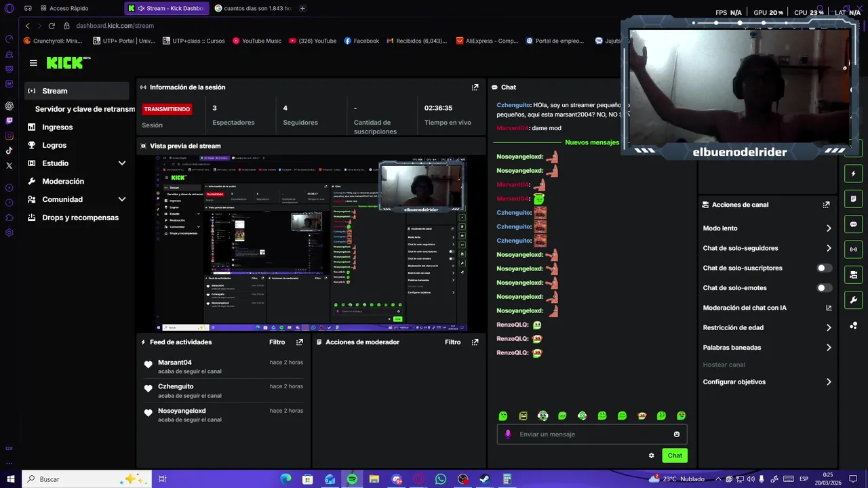Reload the page in browser
868x488 pixels.
[52, 26]
